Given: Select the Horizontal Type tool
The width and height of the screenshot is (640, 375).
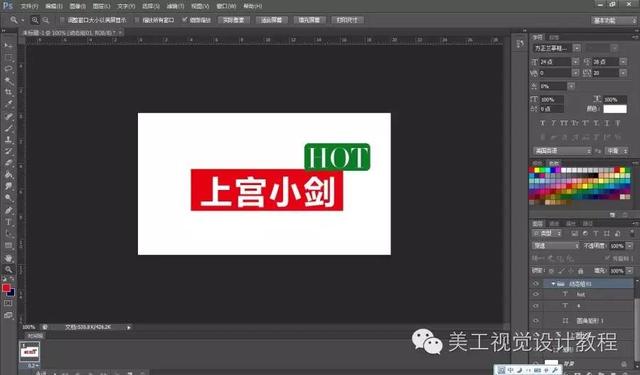Looking at the screenshot, I should (8, 222).
